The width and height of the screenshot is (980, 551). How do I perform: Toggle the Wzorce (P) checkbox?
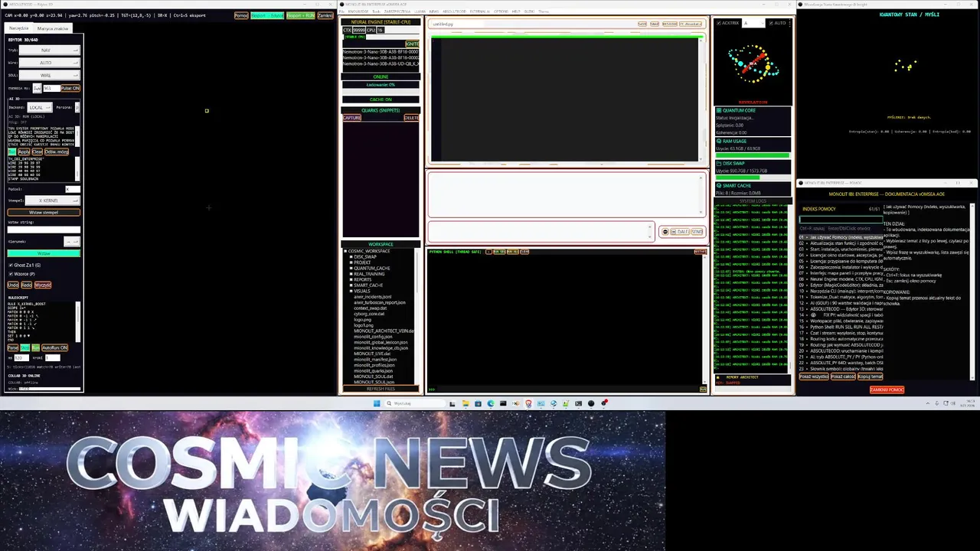tap(11, 274)
